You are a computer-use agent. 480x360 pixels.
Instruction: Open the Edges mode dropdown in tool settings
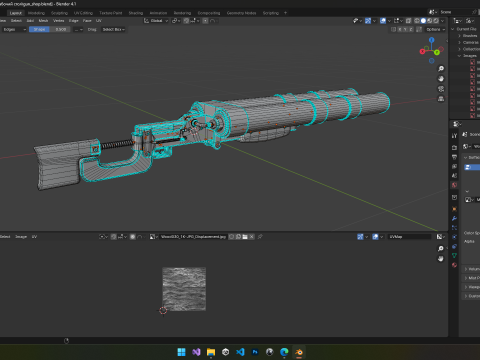[x=14, y=29]
